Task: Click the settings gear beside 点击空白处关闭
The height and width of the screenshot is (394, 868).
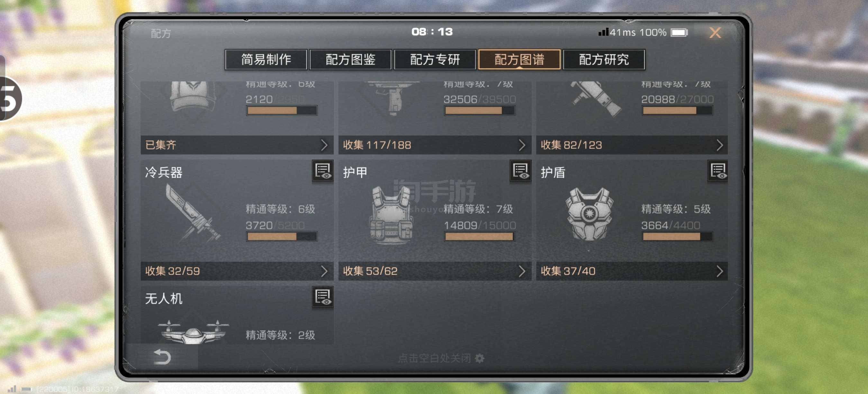Action: pos(479,358)
